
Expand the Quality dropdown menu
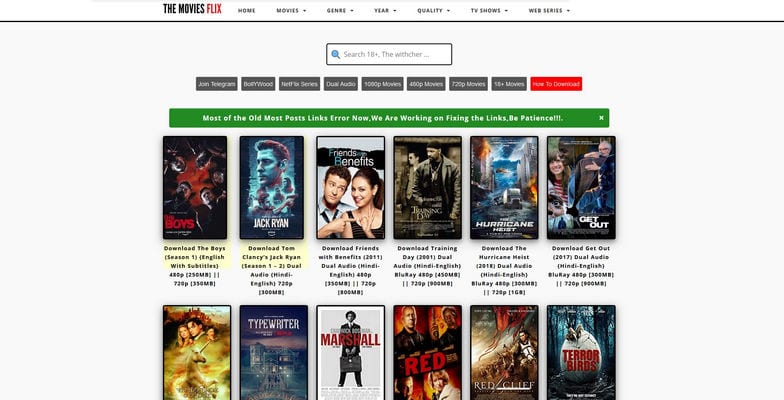(x=434, y=10)
